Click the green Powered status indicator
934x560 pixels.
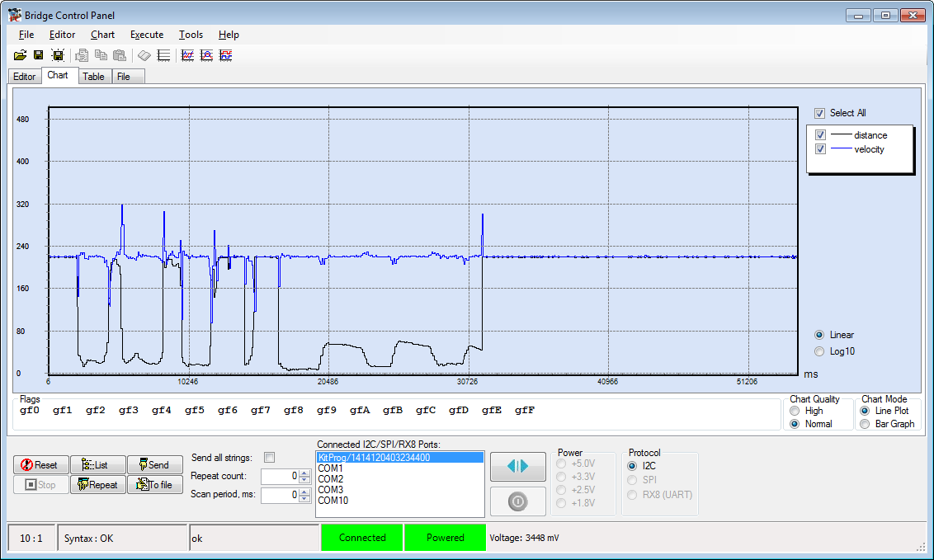pyautogui.click(x=445, y=538)
